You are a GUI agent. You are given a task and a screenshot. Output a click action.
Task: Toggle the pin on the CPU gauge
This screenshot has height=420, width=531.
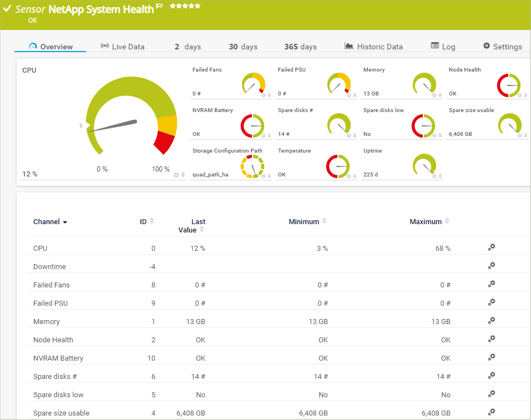click(183, 175)
